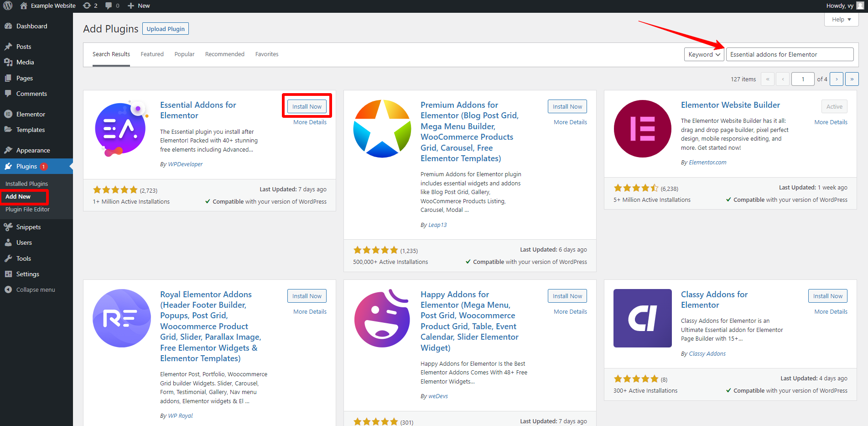
Task: Open More Details for Essential Addons
Action: coord(310,122)
